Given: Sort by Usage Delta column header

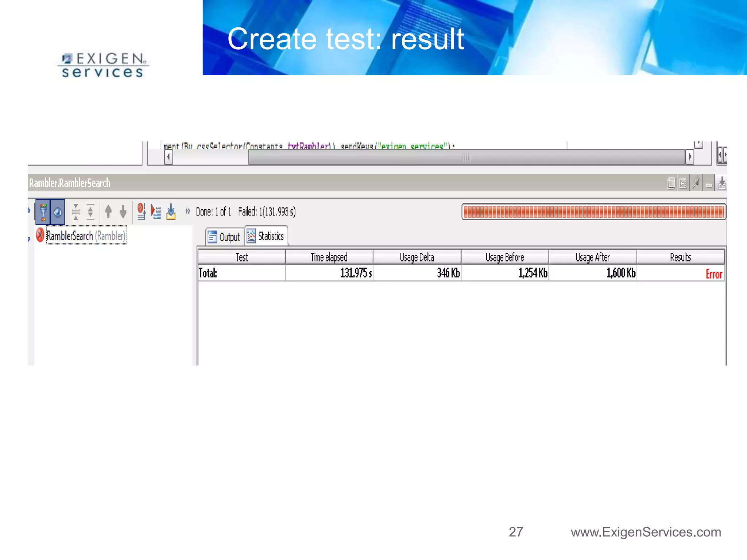Looking at the screenshot, I should click(417, 257).
